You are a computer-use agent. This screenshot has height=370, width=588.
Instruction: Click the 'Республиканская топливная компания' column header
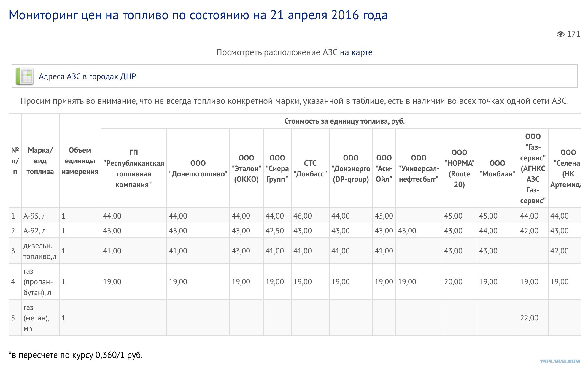[134, 168]
